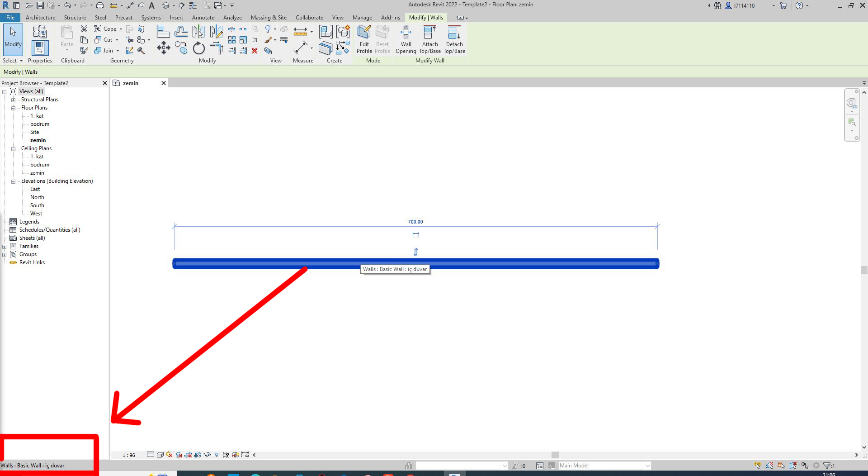Toggle Drag Elements on Selection

pyautogui.click(x=805, y=465)
